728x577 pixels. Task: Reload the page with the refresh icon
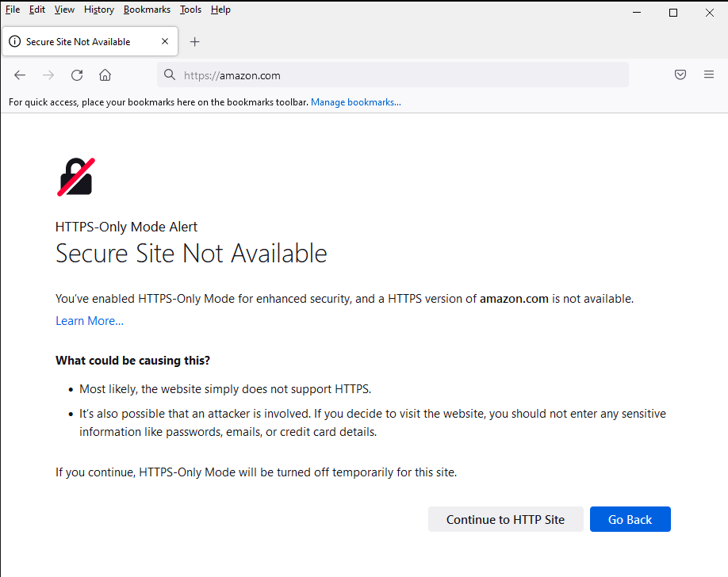point(77,75)
